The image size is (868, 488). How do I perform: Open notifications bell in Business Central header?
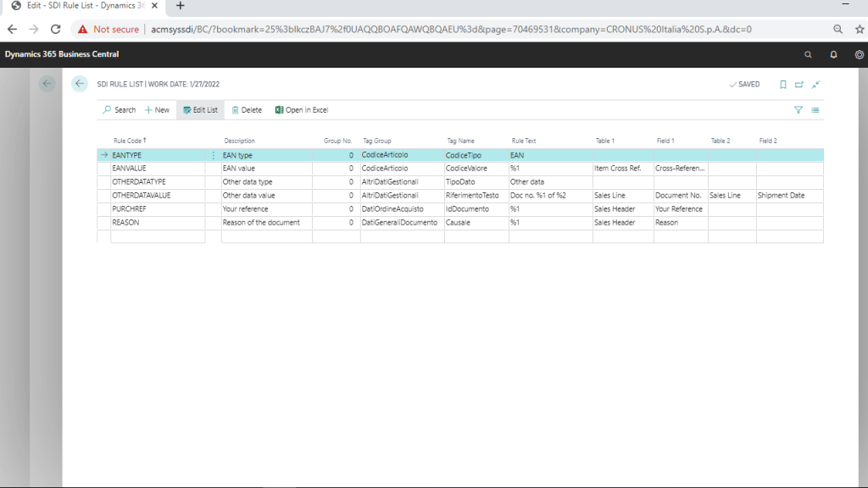coord(833,54)
